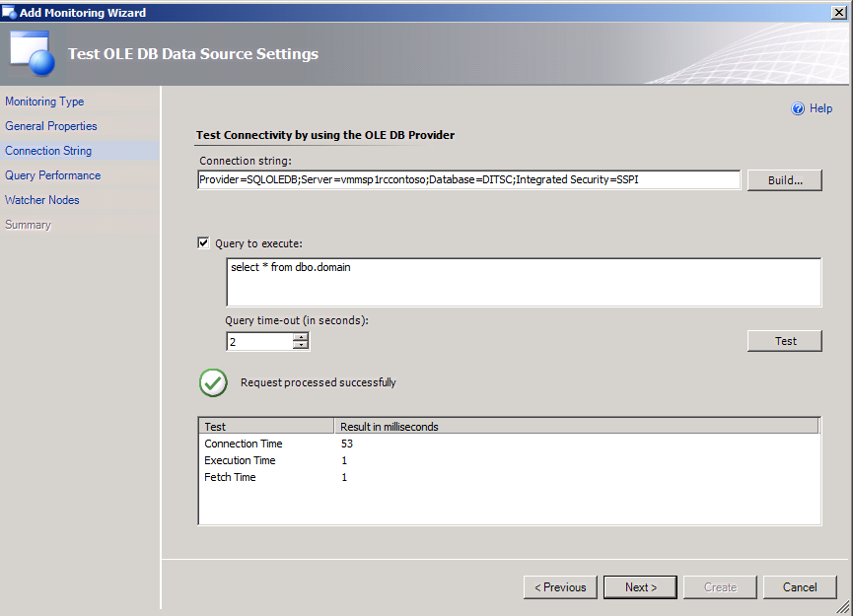Screen dimensions: 853x616
Task: Click the Execution Time value 1
Action: 344,460
